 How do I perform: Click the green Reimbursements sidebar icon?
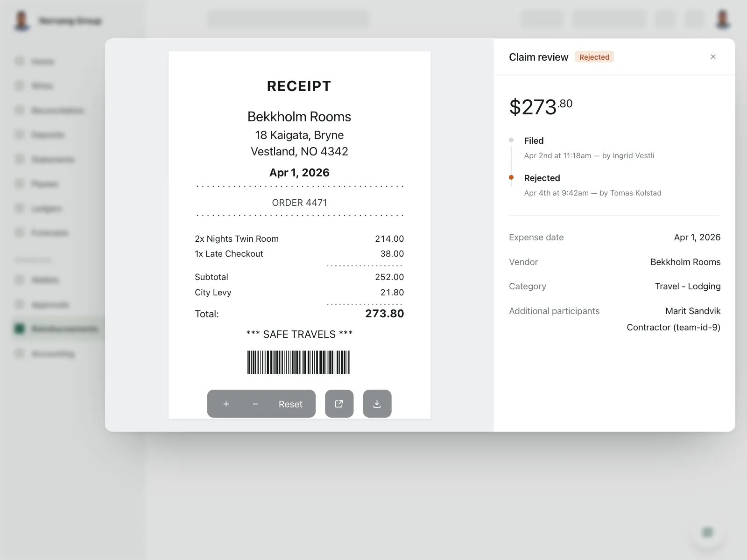pyautogui.click(x=20, y=329)
